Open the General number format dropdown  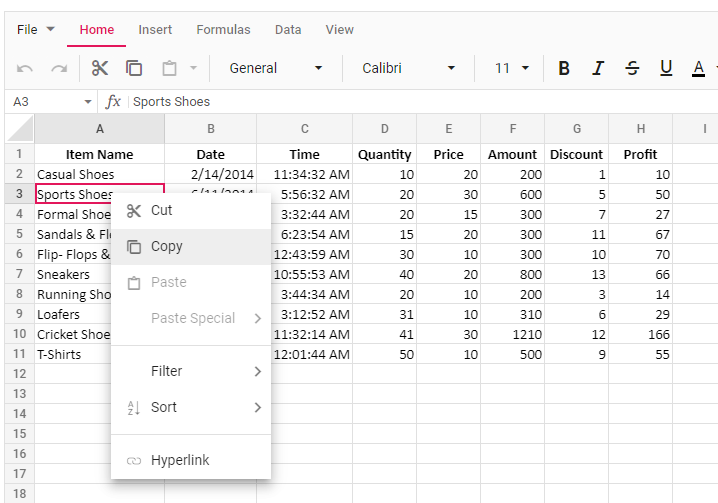click(276, 68)
